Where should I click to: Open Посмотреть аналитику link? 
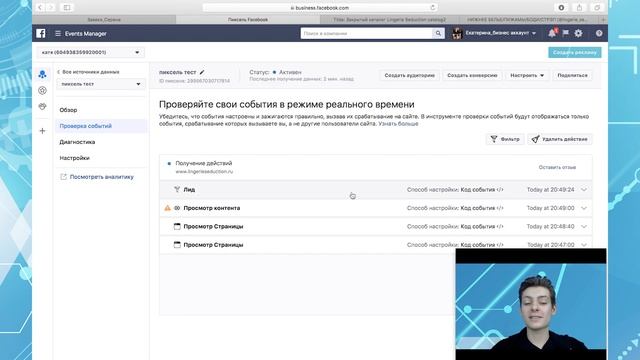pos(97,177)
